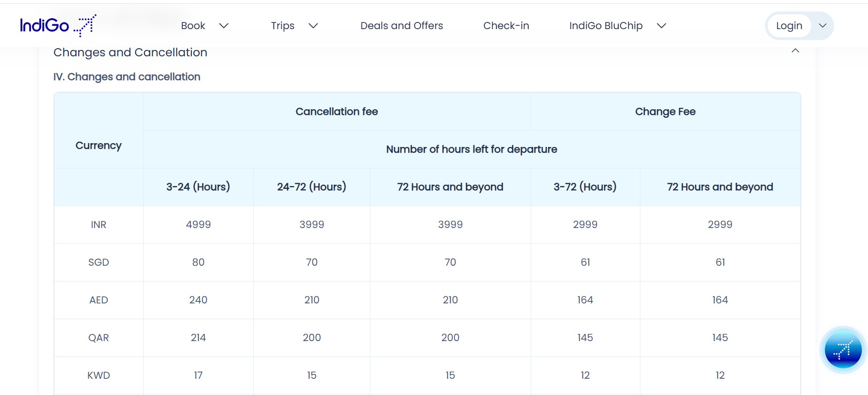The height and width of the screenshot is (395, 868).
Task: Click the 3-24 (Hours) column header
Action: (x=198, y=187)
